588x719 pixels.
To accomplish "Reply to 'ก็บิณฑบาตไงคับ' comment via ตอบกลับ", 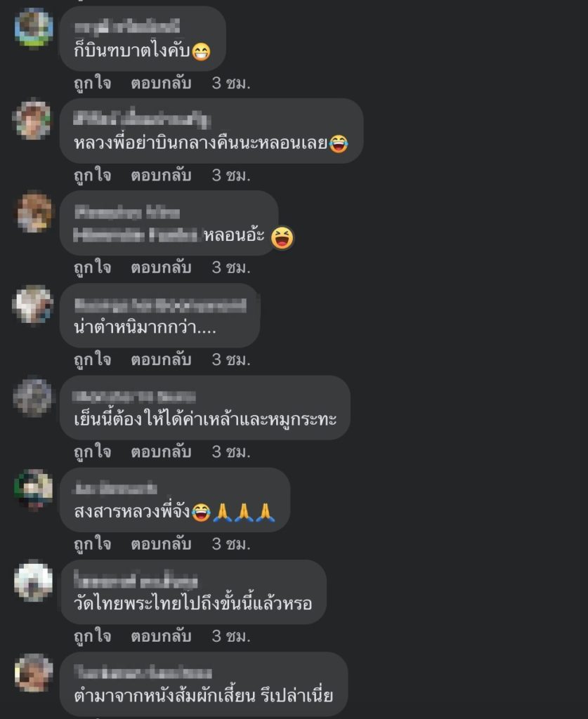I will click(x=161, y=84).
